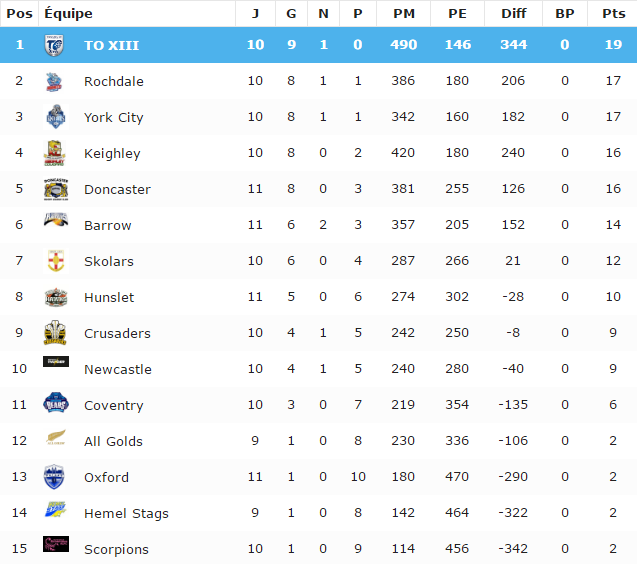The height and width of the screenshot is (564, 637).
Task: Click the Rochdale team crest icon
Action: tap(55, 82)
